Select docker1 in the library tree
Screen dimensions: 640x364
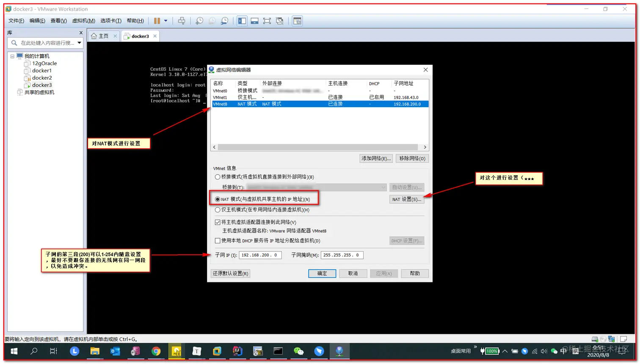point(42,71)
